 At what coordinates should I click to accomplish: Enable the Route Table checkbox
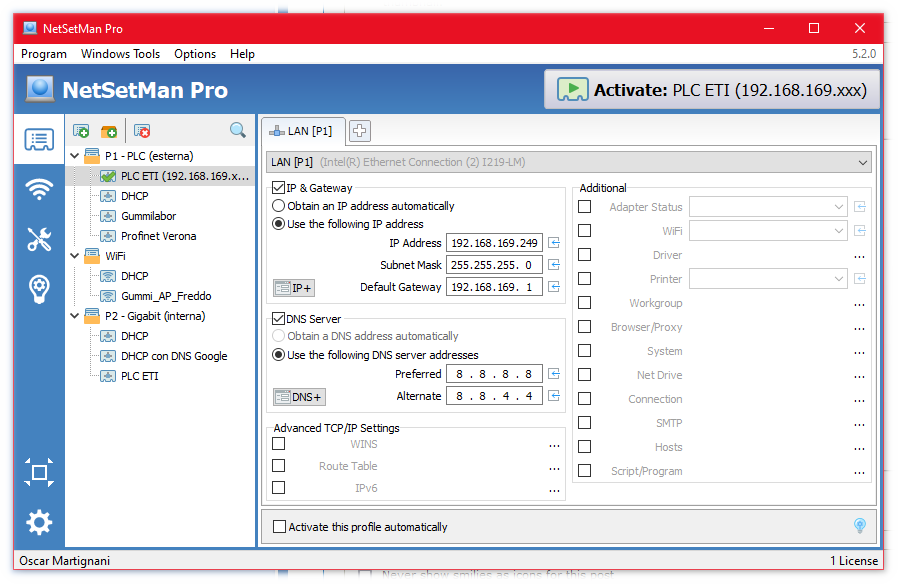click(279, 465)
